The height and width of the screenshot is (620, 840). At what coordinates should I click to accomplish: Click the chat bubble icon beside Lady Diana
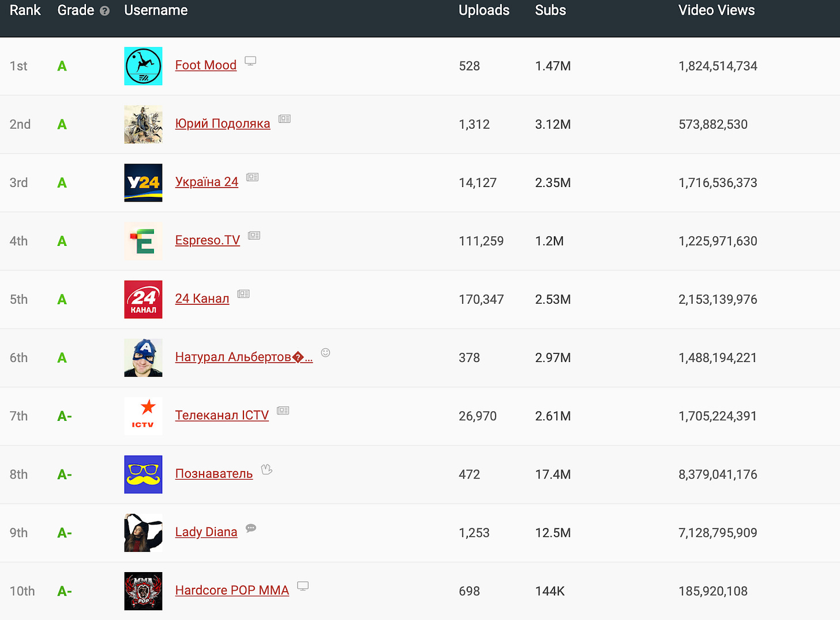tap(251, 528)
